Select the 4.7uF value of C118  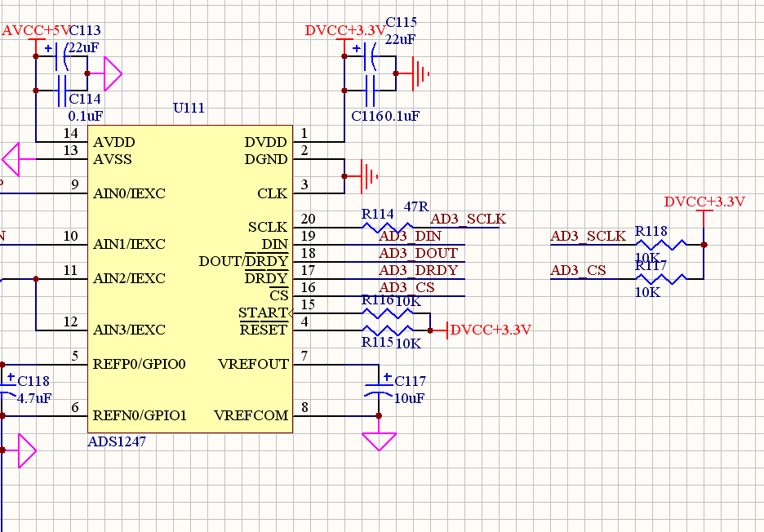34,398
